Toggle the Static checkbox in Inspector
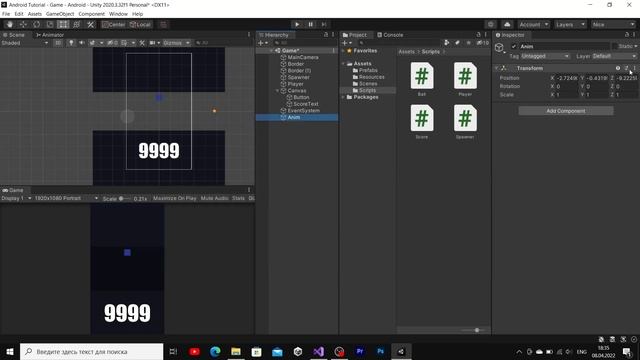 pos(614,47)
